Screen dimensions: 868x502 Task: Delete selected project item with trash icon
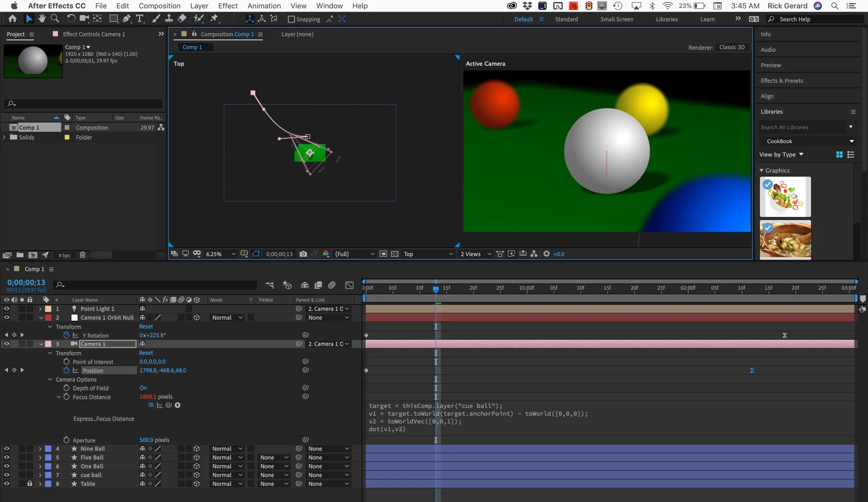tap(82, 255)
